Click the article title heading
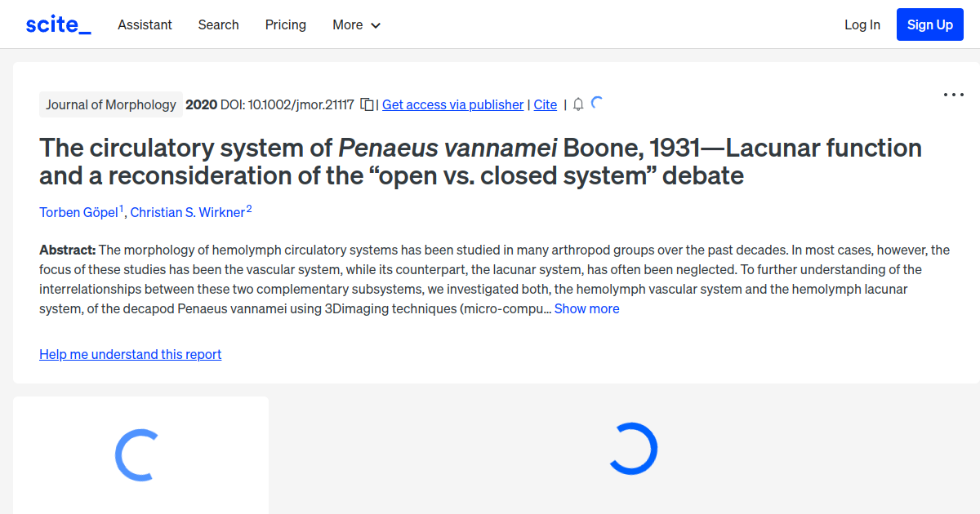This screenshot has height=514, width=980. [x=480, y=162]
